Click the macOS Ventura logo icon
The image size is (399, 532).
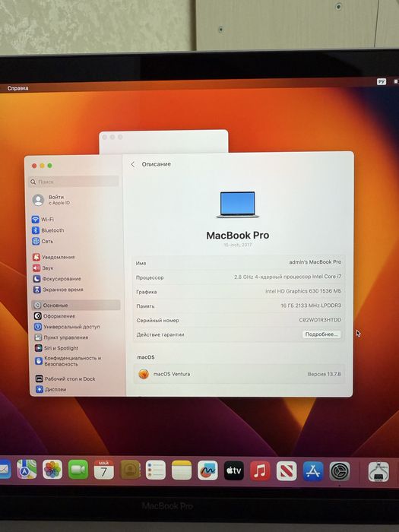point(144,374)
